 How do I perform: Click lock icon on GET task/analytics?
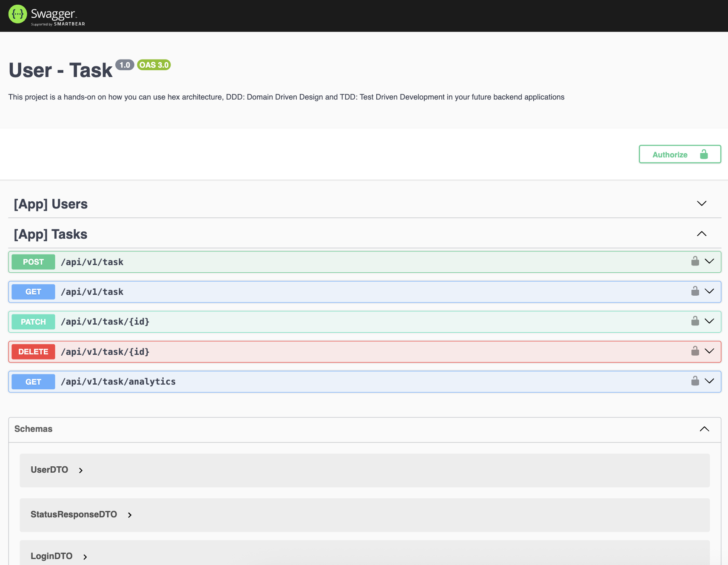695,381
